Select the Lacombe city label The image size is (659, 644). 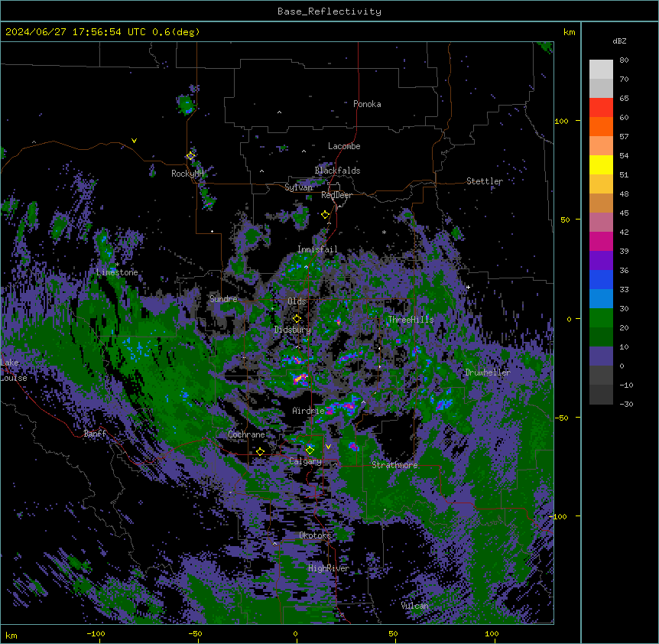(x=344, y=146)
